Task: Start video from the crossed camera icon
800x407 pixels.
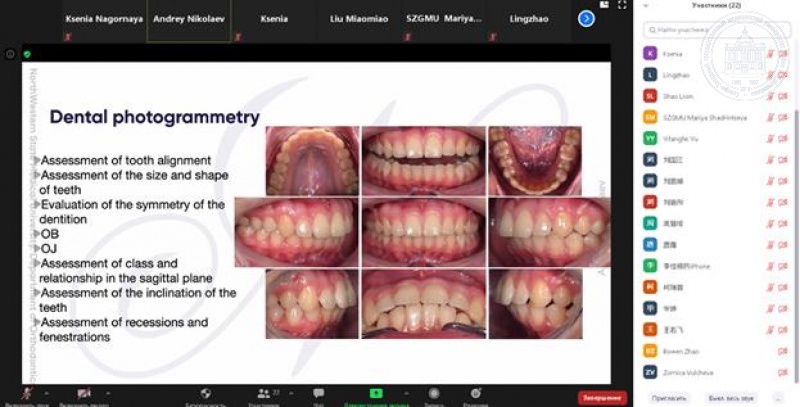Action: click(84, 394)
